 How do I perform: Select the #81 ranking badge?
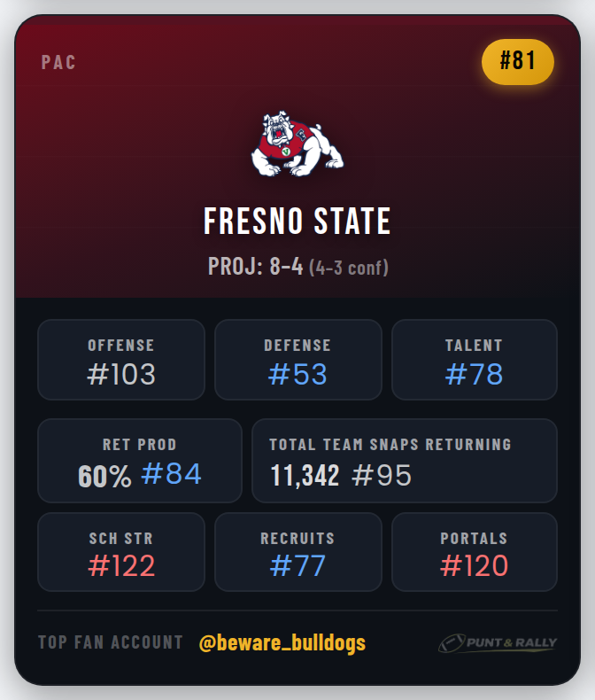(x=518, y=62)
